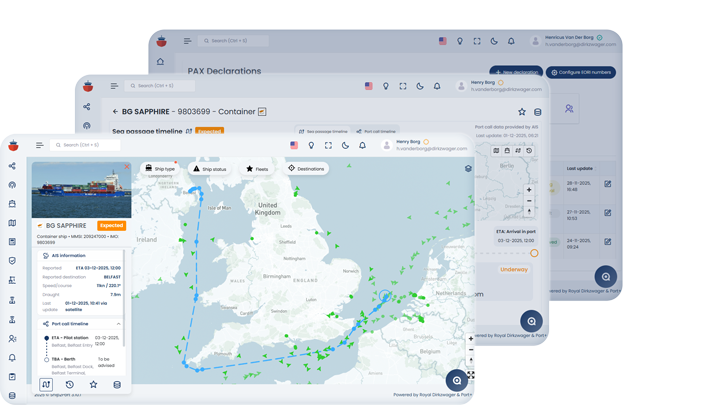Open notifications bell in front window header

[x=362, y=145]
